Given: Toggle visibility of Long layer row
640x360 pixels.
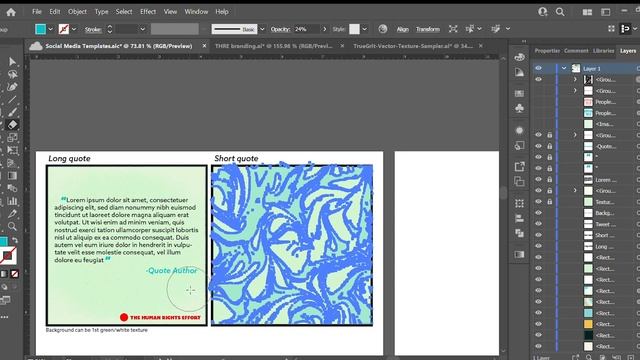Looking at the screenshot, I should 538,246.
